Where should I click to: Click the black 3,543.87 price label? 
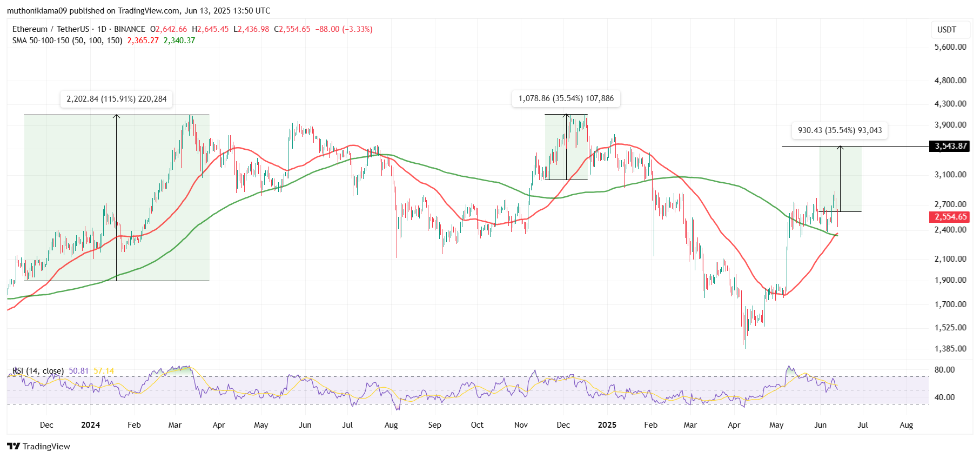950,146
